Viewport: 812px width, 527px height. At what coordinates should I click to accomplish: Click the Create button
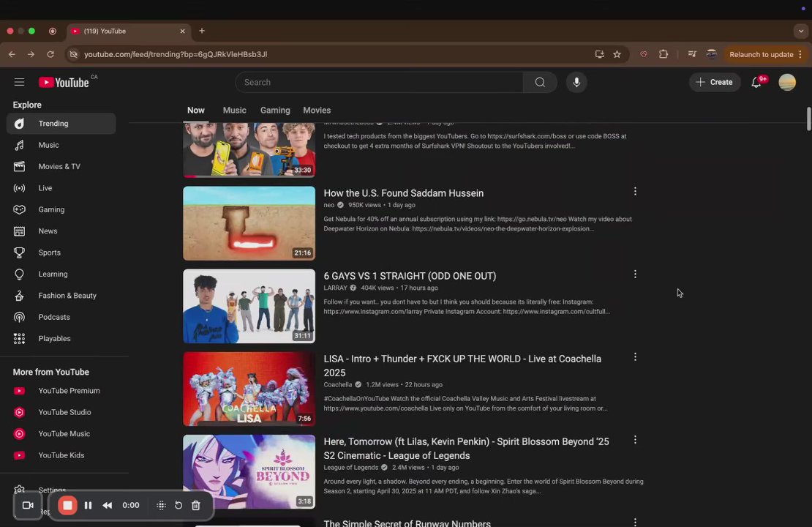click(x=714, y=83)
